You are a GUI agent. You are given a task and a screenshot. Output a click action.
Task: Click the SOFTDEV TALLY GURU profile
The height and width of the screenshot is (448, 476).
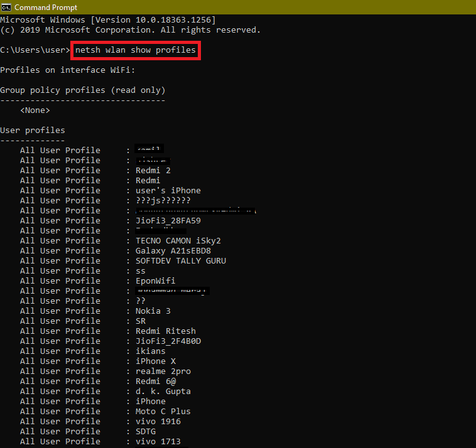coord(180,261)
